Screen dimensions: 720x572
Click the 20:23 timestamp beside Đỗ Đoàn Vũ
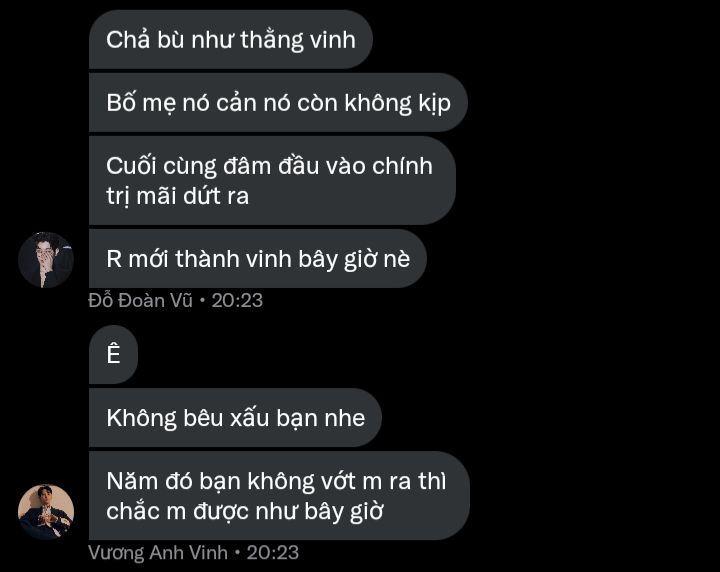point(237,301)
